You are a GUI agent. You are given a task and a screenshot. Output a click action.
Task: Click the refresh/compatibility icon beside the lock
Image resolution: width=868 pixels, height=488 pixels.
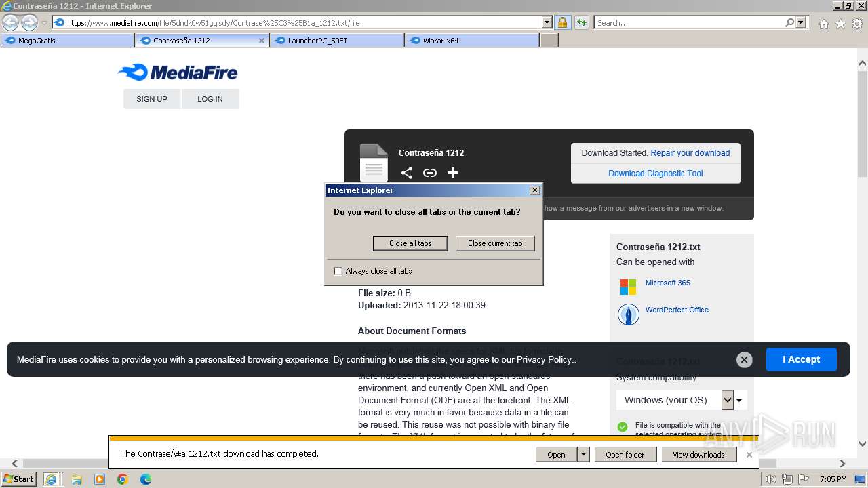coord(581,22)
